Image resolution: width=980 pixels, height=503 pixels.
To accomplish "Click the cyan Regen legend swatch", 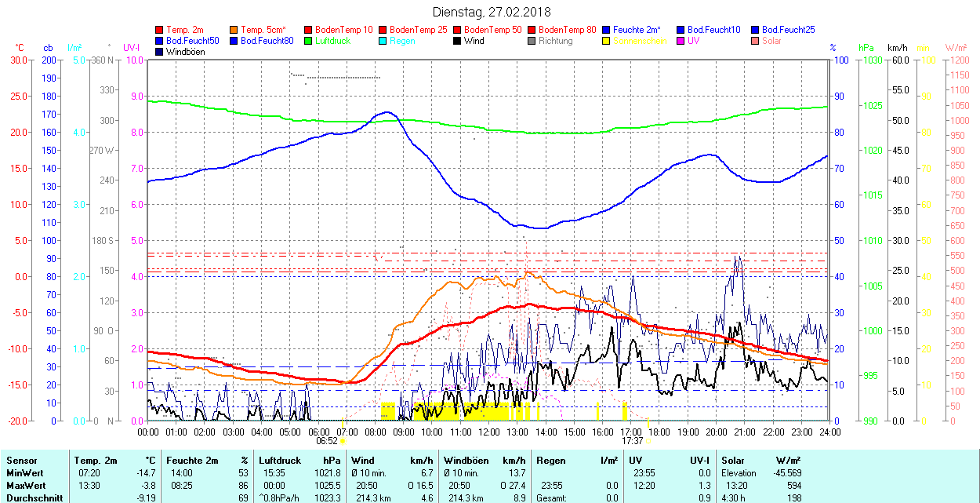I will click(x=383, y=40).
